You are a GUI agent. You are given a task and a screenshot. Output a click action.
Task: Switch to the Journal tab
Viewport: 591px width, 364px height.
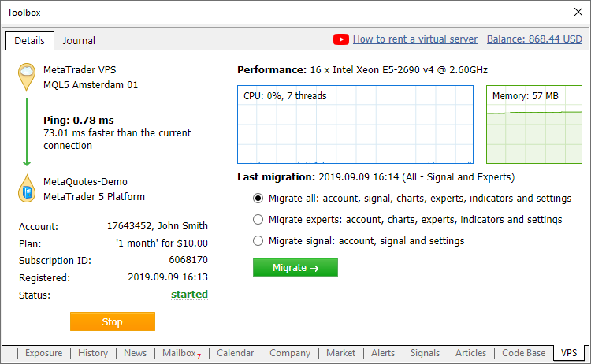pos(79,41)
